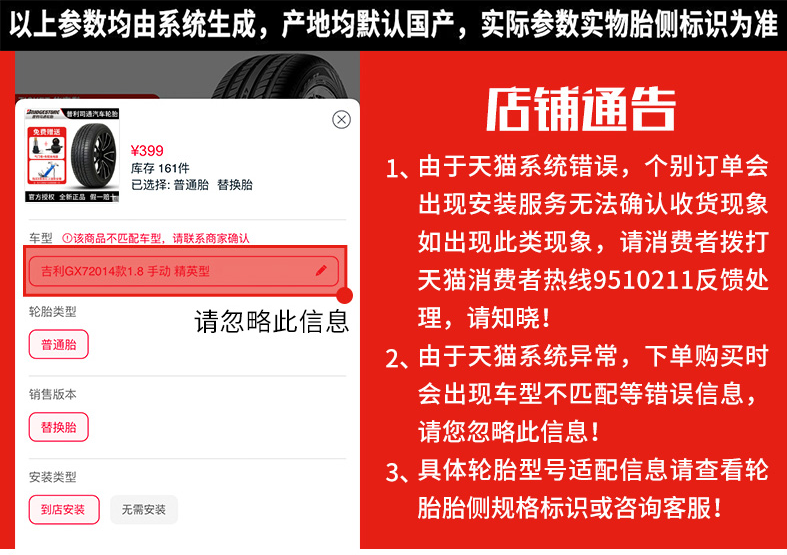
Task: Click the 车型 section label
Action: point(41,238)
